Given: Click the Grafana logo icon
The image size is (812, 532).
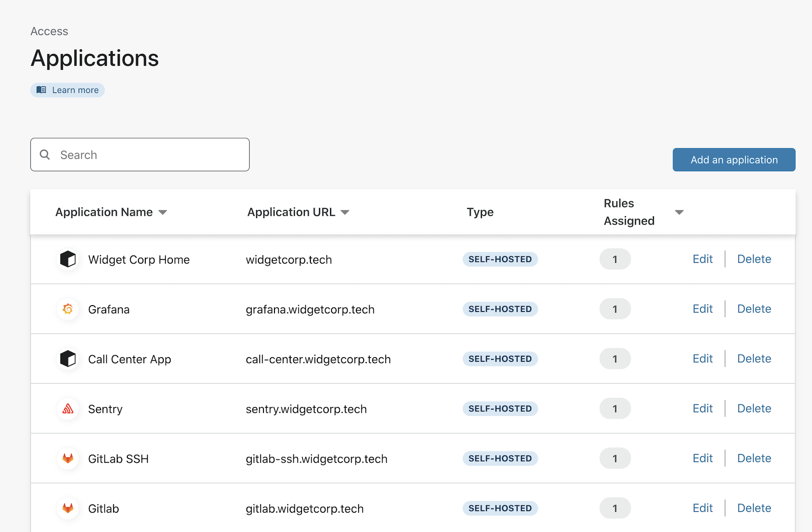Looking at the screenshot, I should pos(68,309).
